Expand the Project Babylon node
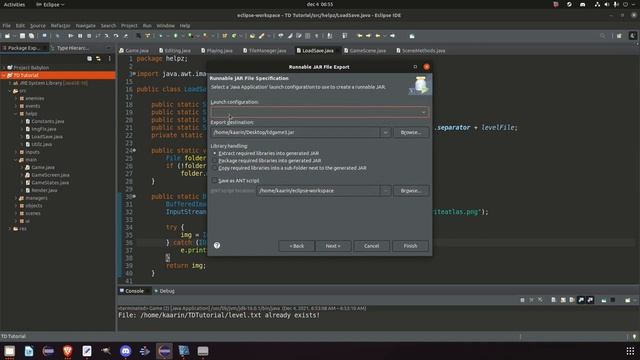640x360 pixels. 4,68
